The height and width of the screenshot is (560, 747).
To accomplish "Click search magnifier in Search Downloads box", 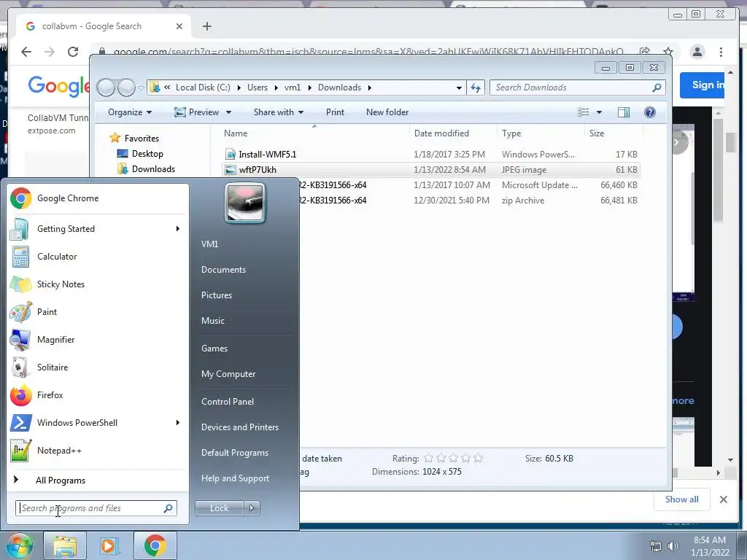I will click(657, 87).
